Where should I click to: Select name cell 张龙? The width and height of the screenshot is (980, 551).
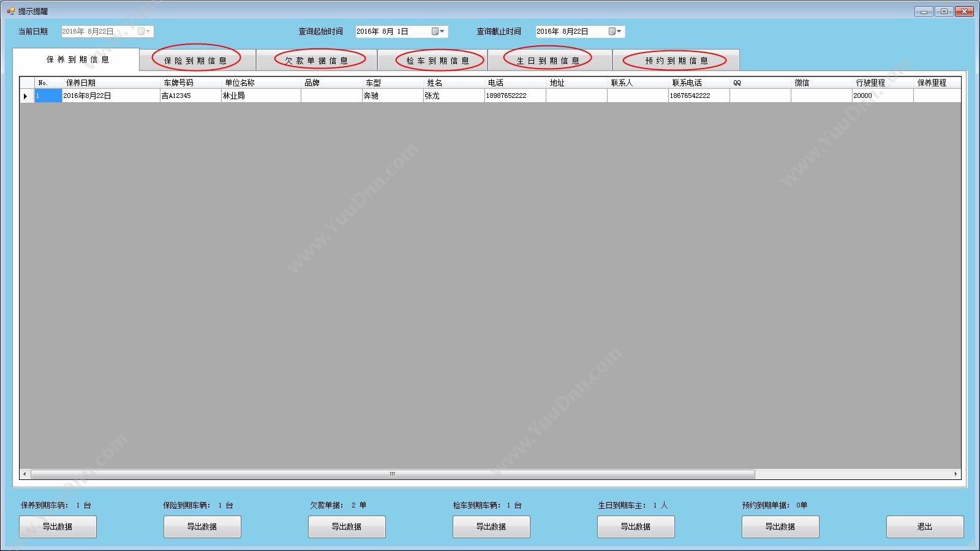pyautogui.click(x=454, y=96)
